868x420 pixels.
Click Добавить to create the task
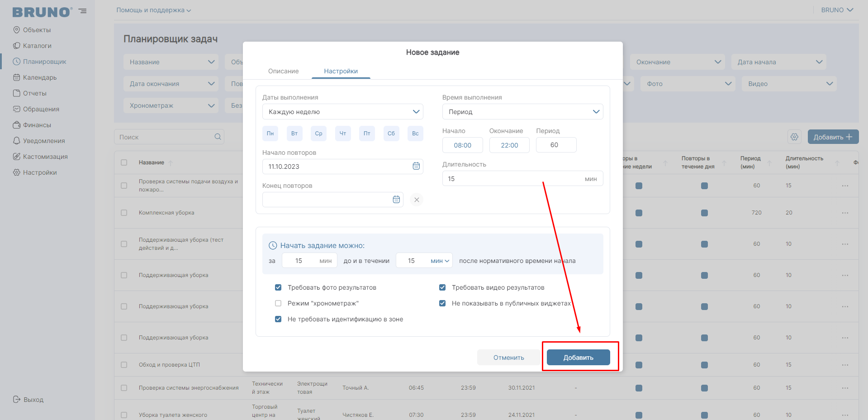(579, 358)
